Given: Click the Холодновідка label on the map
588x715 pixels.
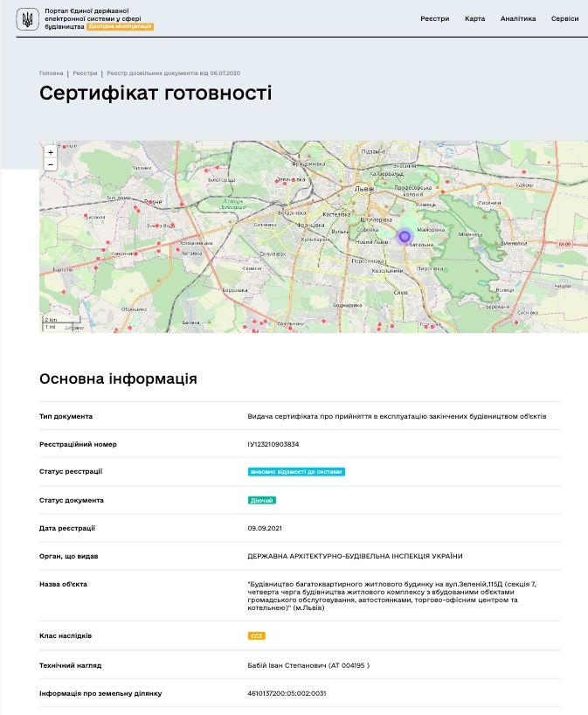Looking at the screenshot, I should [196, 243].
